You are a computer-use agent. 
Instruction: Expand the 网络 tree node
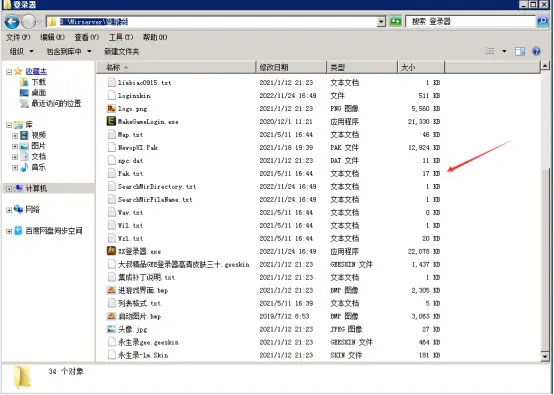(9, 210)
